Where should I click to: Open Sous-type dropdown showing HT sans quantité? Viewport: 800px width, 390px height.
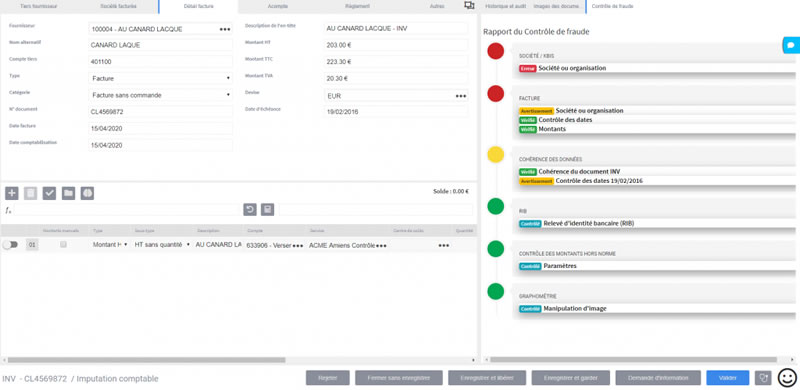(162, 245)
